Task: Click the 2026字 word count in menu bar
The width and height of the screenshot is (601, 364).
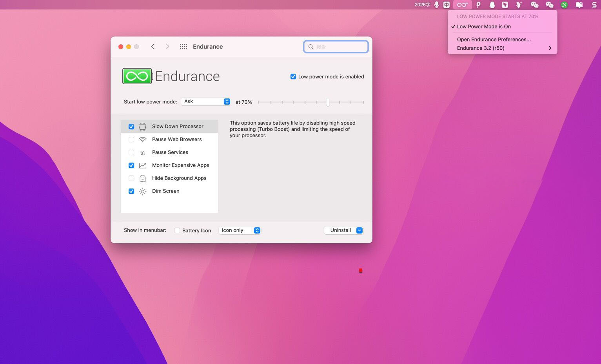Action: (422, 5)
